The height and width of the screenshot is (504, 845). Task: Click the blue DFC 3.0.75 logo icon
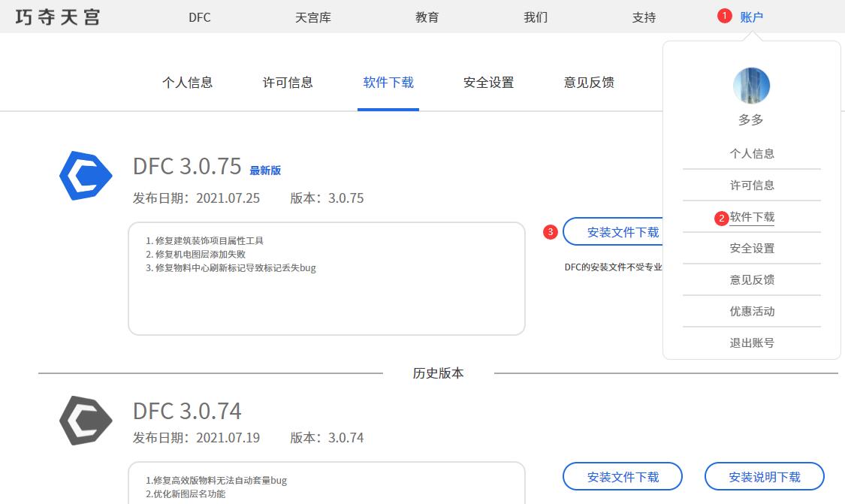[86, 176]
